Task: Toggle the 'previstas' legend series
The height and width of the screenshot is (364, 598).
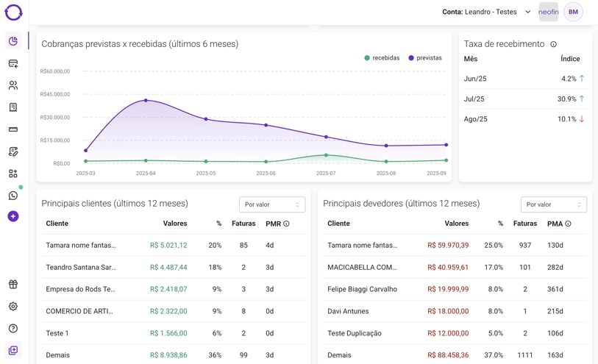Action: click(x=425, y=58)
